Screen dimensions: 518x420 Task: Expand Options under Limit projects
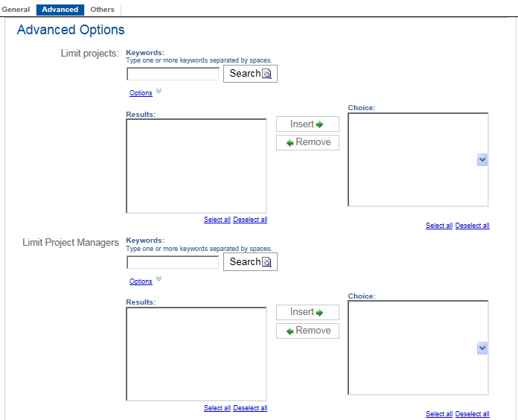pos(141,93)
